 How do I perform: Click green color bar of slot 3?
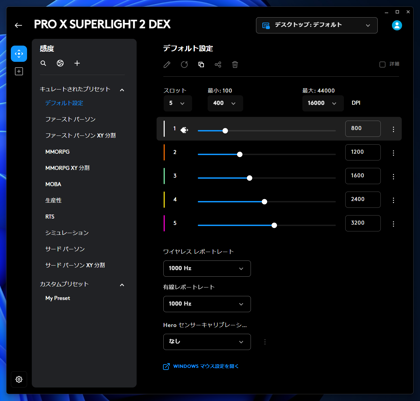(164, 176)
